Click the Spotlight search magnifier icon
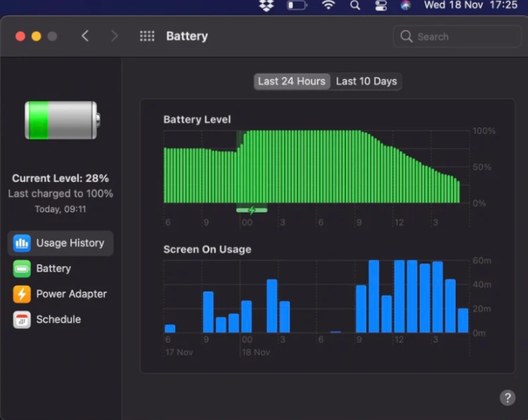528x420 pixels. click(x=355, y=5)
